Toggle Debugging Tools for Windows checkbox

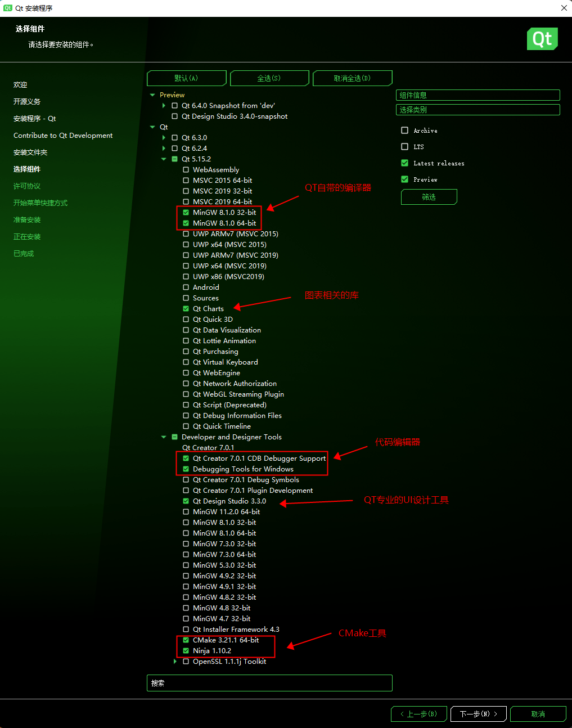point(186,469)
